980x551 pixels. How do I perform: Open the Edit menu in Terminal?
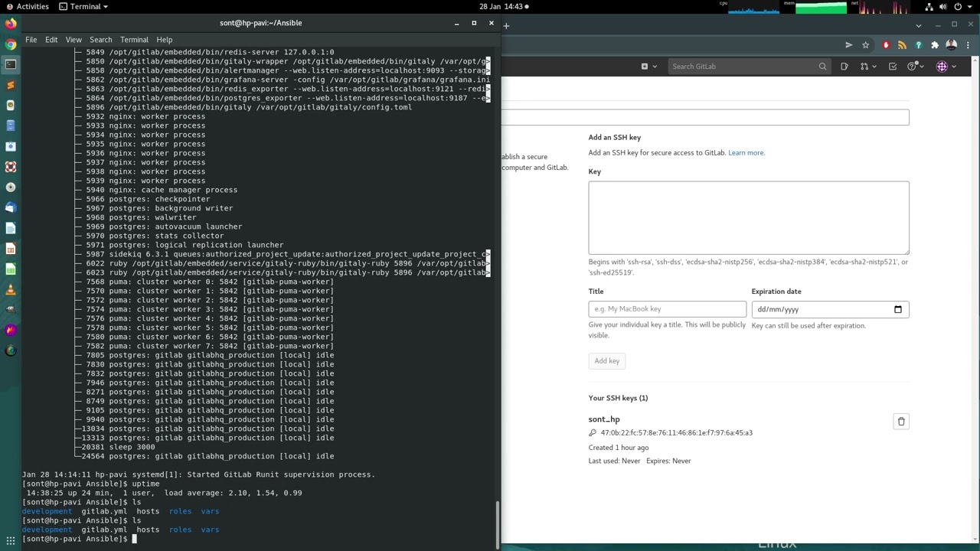pyautogui.click(x=51, y=40)
